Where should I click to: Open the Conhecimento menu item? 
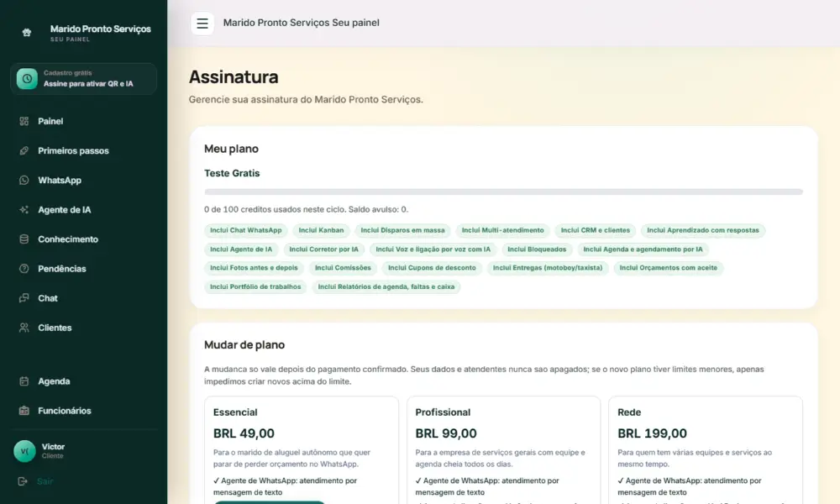(83, 239)
